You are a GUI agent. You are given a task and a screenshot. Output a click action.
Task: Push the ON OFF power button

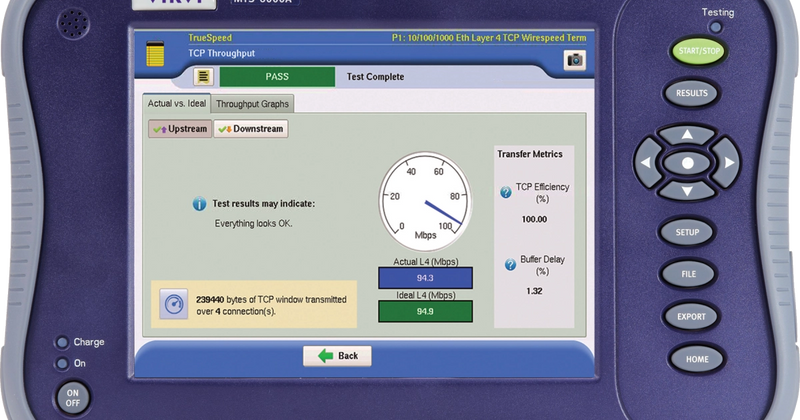72,398
